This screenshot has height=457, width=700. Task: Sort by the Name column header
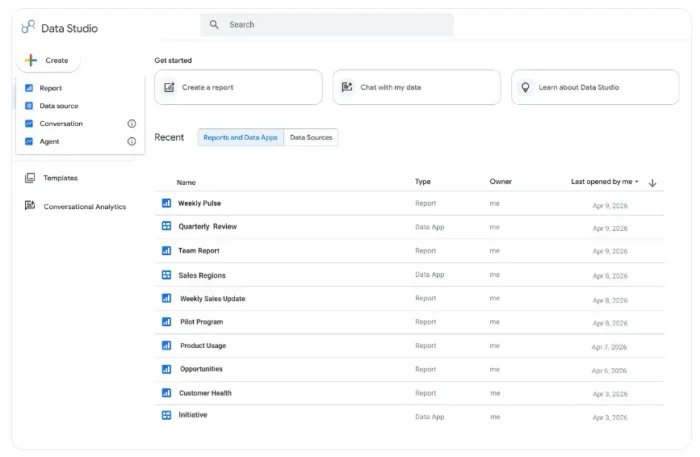186,183
